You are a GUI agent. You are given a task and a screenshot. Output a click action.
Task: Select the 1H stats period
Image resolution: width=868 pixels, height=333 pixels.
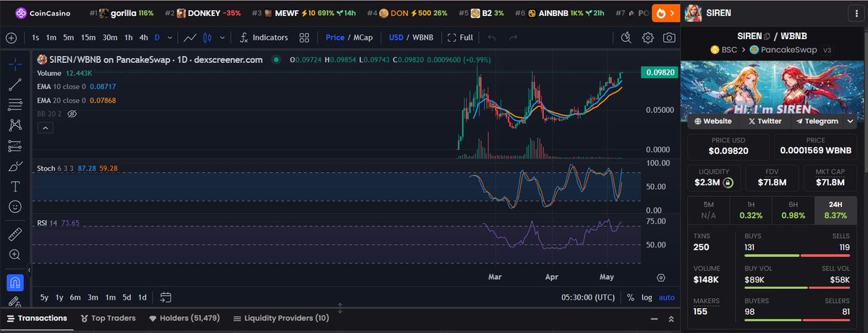(752, 210)
